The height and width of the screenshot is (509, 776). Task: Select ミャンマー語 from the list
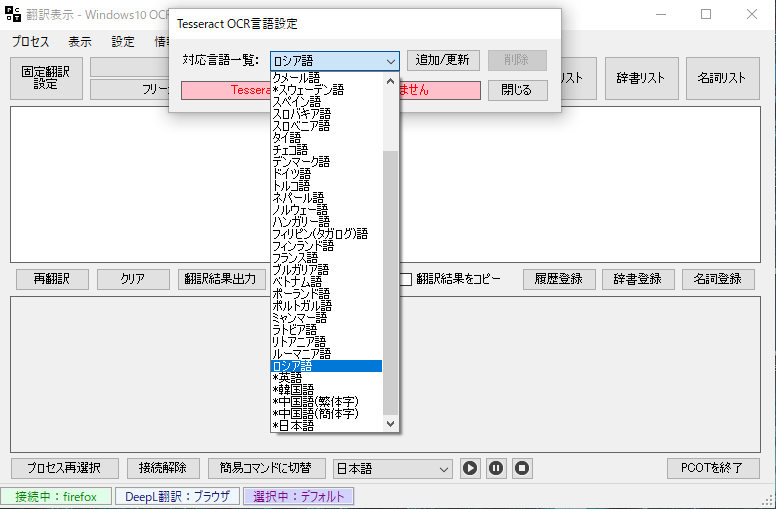pos(327,317)
